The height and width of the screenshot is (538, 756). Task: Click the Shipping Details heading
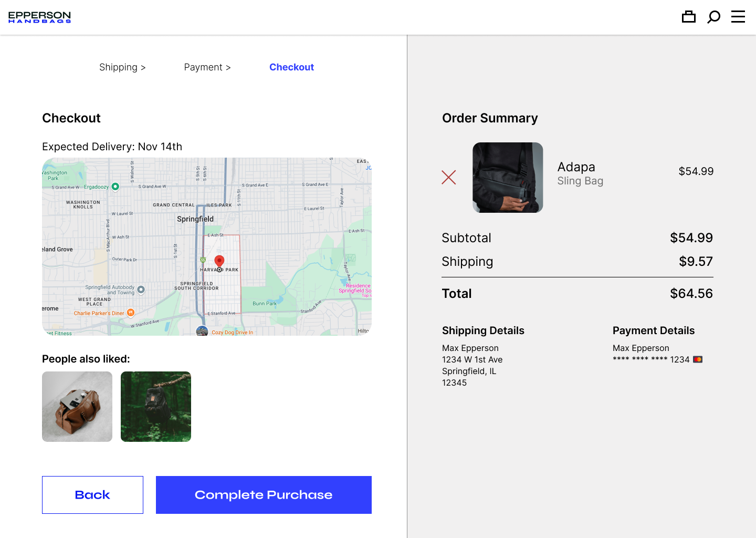(x=483, y=330)
